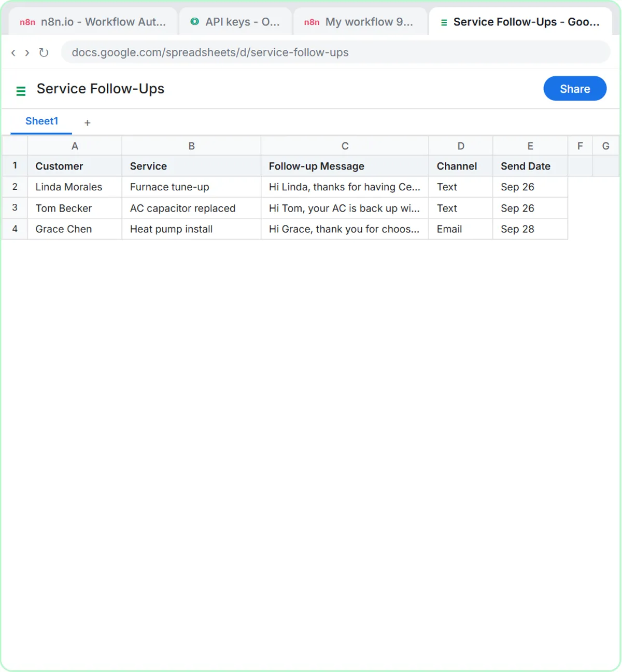The width and height of the screenshot is (622, 672).
Task: Add a new sheet with plus icon
Action: tap(88, 123)
